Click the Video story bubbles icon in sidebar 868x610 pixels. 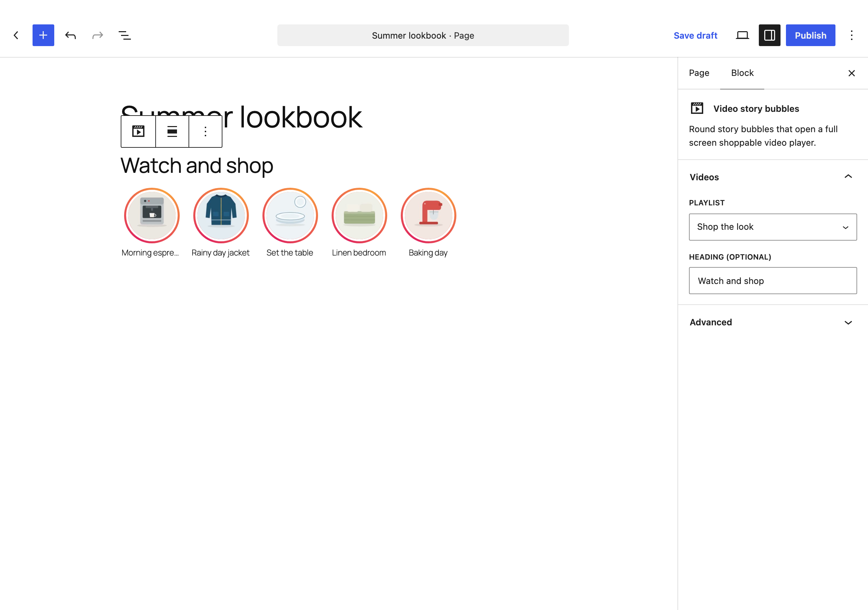click(697, 108)
